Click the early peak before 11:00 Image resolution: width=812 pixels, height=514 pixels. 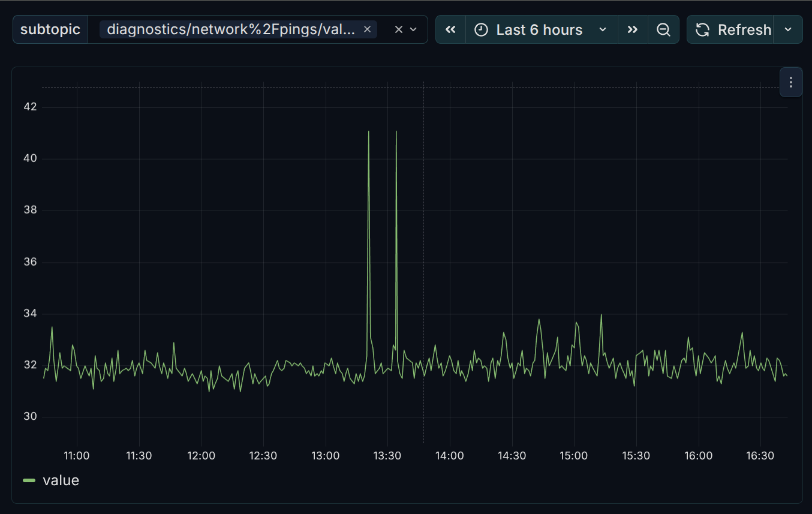point(52,327)
